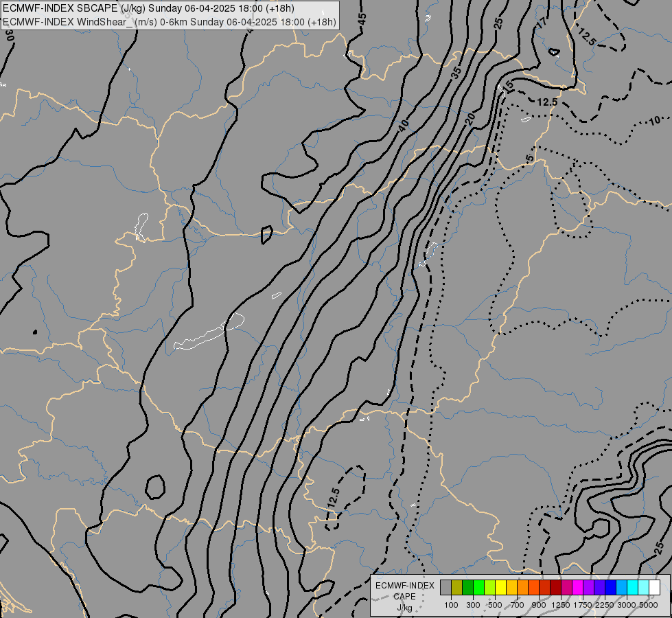Click the 5 dotted contour label
This screenshot has height=618, width=672.
pyautogui.click(x=530, y=158)
